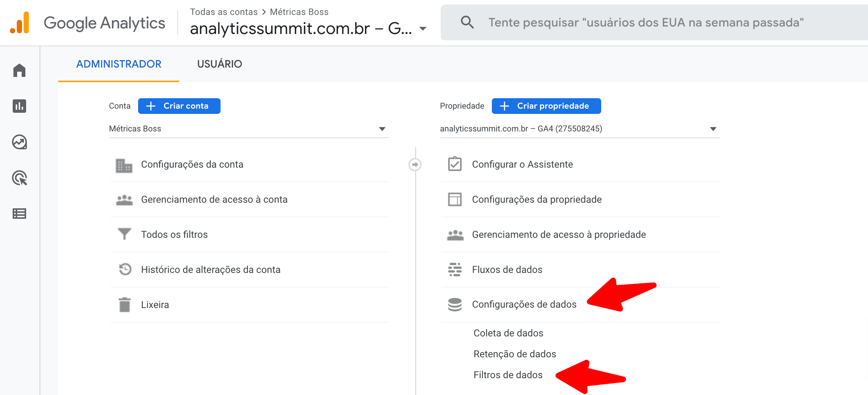This screenshot has width=868, height=395.
Task: Open the Home section in the sidebar
Action: (x=19, y=70)
